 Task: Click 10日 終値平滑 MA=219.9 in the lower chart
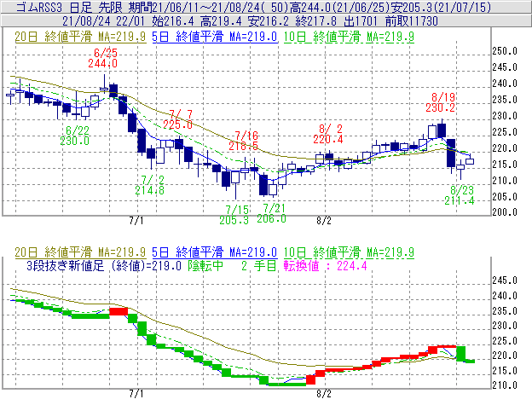(349, 252)
